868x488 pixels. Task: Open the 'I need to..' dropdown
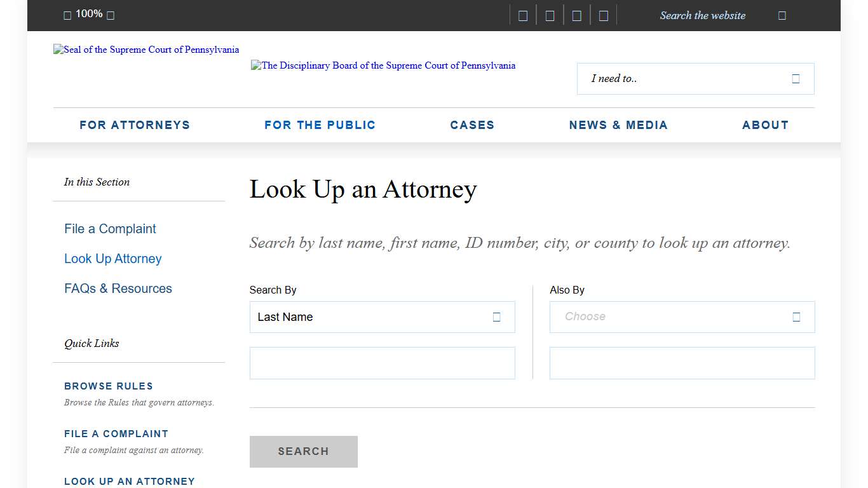pos(695,78)
